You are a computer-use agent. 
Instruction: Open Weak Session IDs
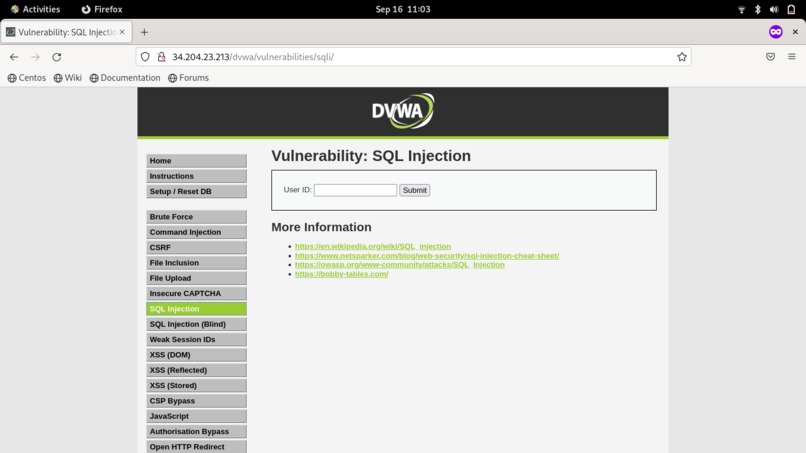coord(196,339)
